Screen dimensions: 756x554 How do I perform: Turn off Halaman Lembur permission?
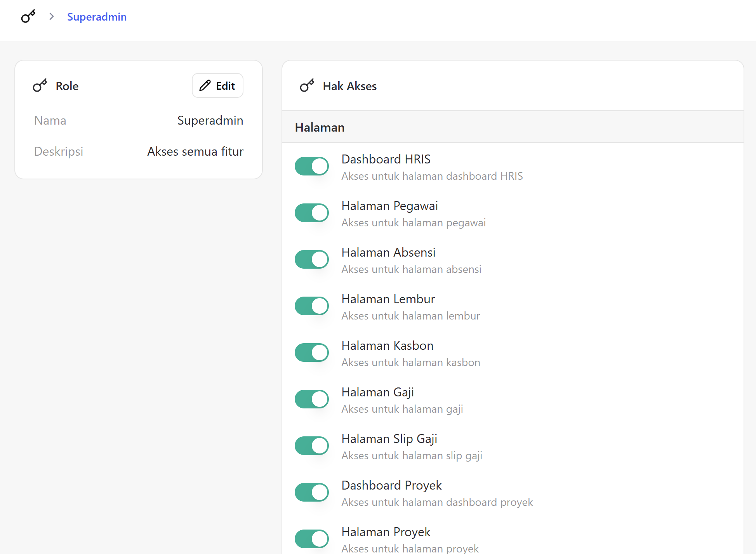pyautogui.click(x=311, y=306)
